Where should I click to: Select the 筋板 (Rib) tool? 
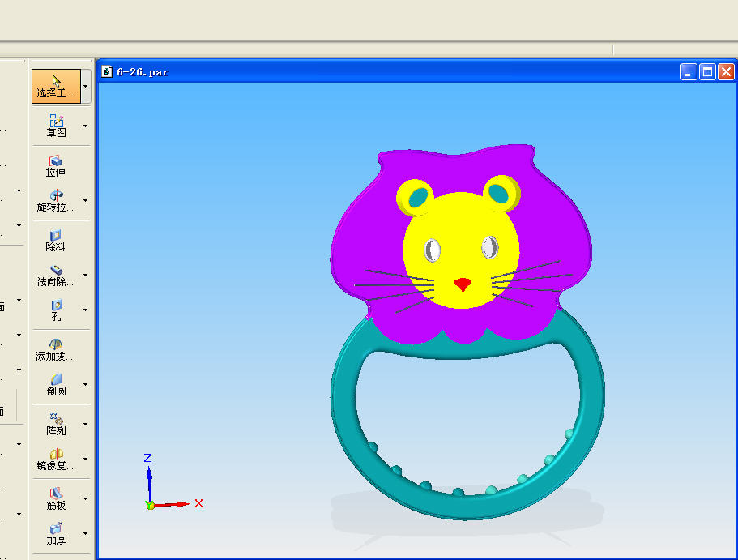click(56, 498)
